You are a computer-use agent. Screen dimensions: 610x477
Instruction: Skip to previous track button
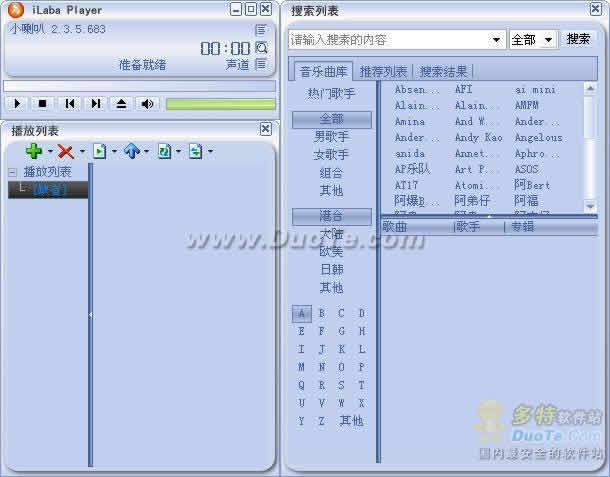pyautogui.click(x=69, y=104)
